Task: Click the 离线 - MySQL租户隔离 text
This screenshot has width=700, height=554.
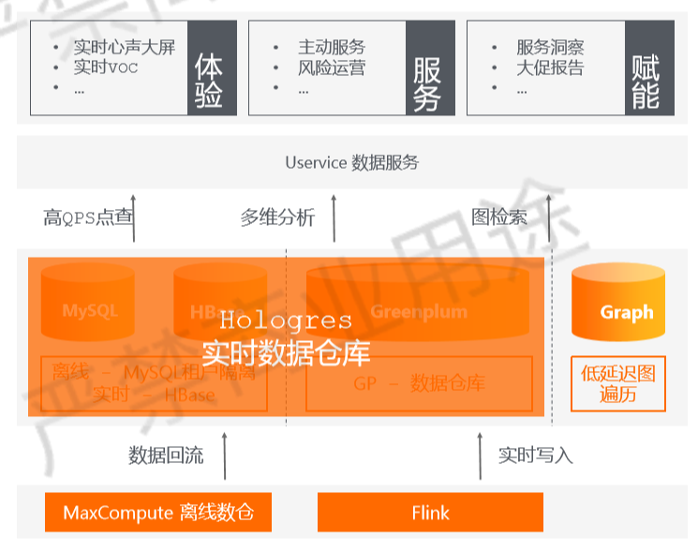Action: [154, 372]
